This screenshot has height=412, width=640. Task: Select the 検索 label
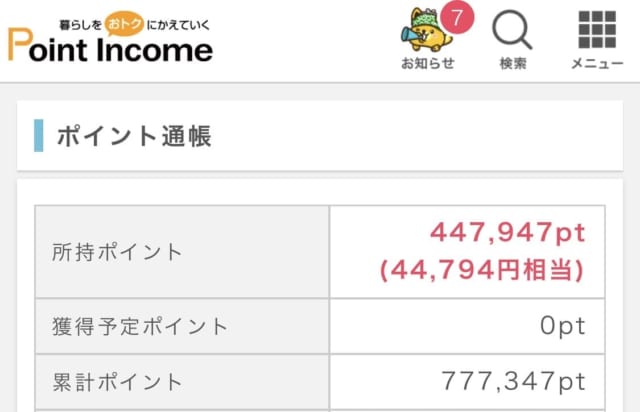512,64
